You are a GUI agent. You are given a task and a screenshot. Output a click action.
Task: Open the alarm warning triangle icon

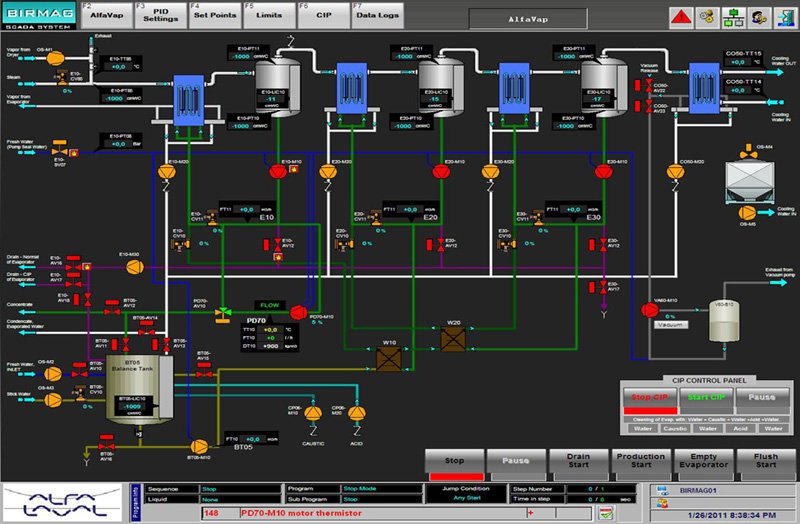[x=681, y=18]
